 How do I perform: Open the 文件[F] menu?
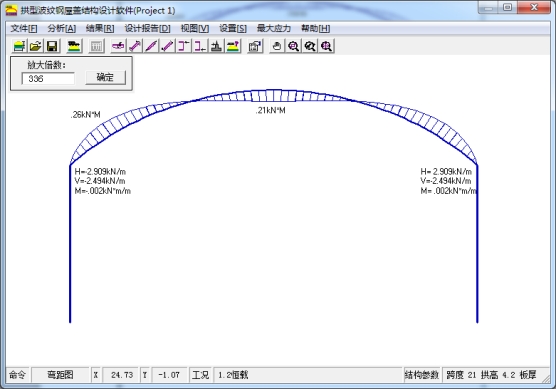tap(24, 28)
